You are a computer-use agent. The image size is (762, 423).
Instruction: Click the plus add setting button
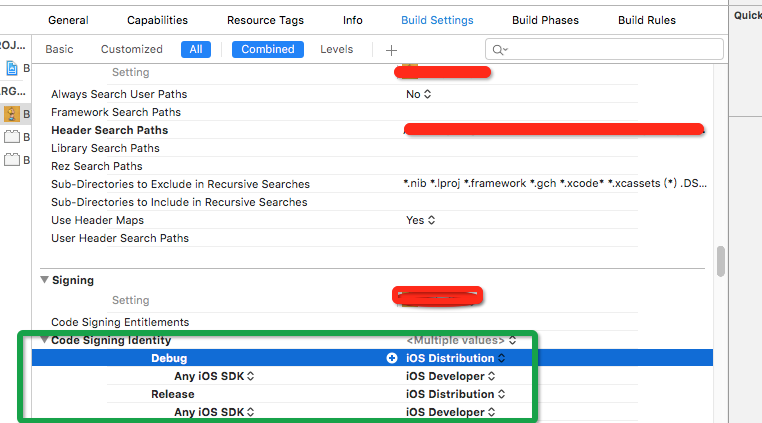coord(391,50)
